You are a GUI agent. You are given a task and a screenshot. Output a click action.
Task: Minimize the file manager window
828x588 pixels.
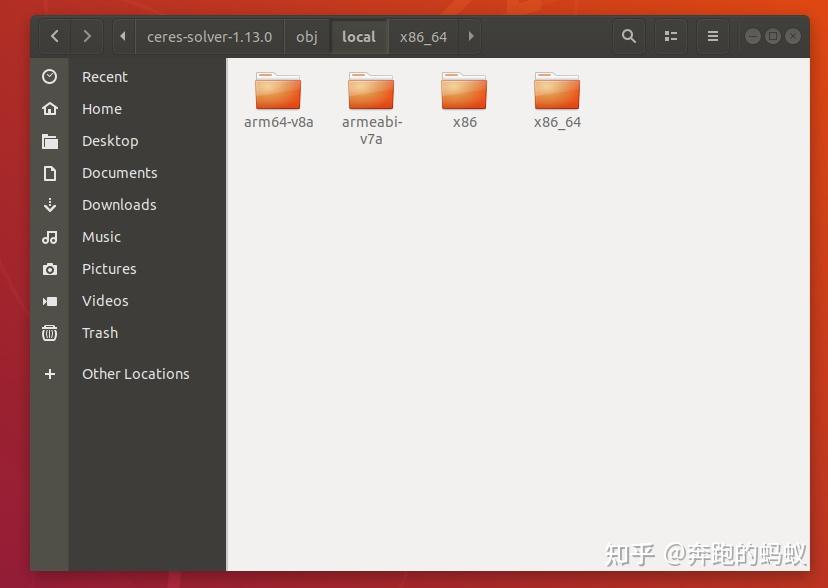pos(752,36)
